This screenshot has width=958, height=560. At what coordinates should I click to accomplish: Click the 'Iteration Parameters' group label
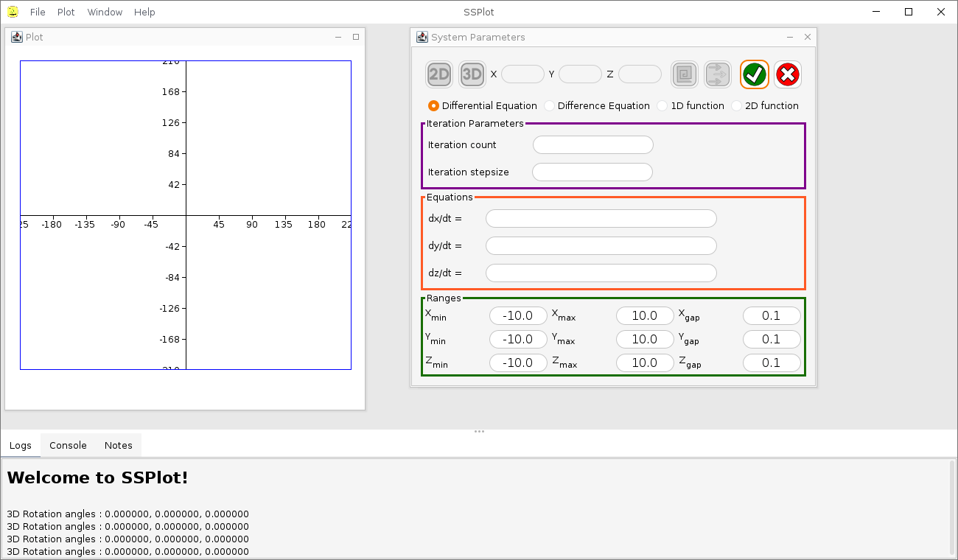(x=475, y=123)
